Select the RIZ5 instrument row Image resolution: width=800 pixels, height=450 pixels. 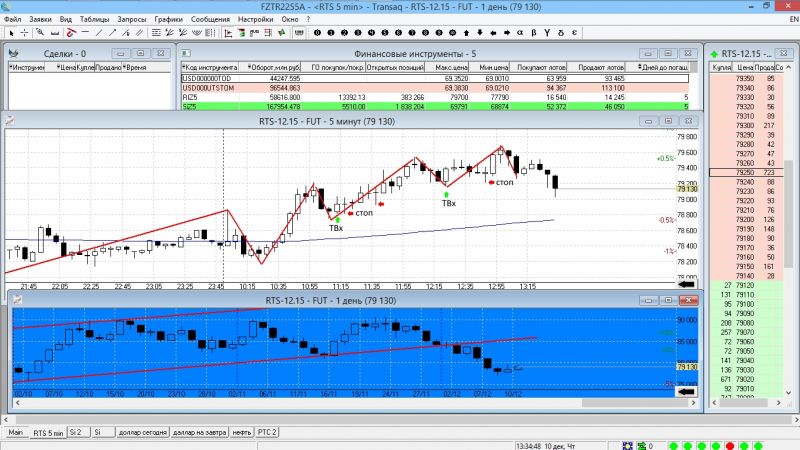click(435, 97)
